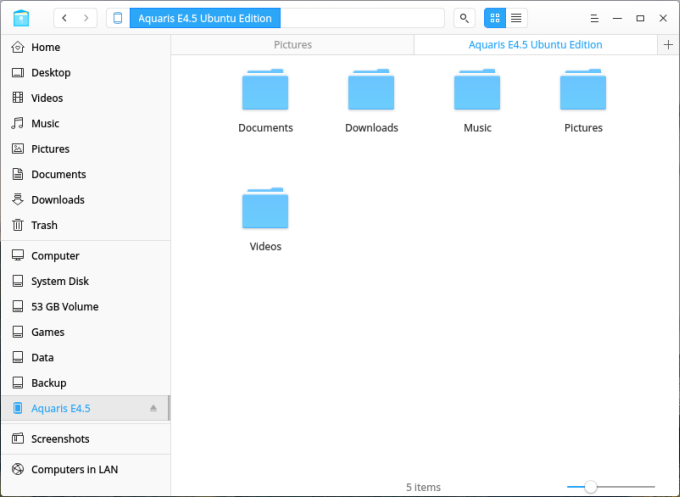Open Computer in the sidebar
This screenshot has height=497, width=680.
[x=85, y=256]
